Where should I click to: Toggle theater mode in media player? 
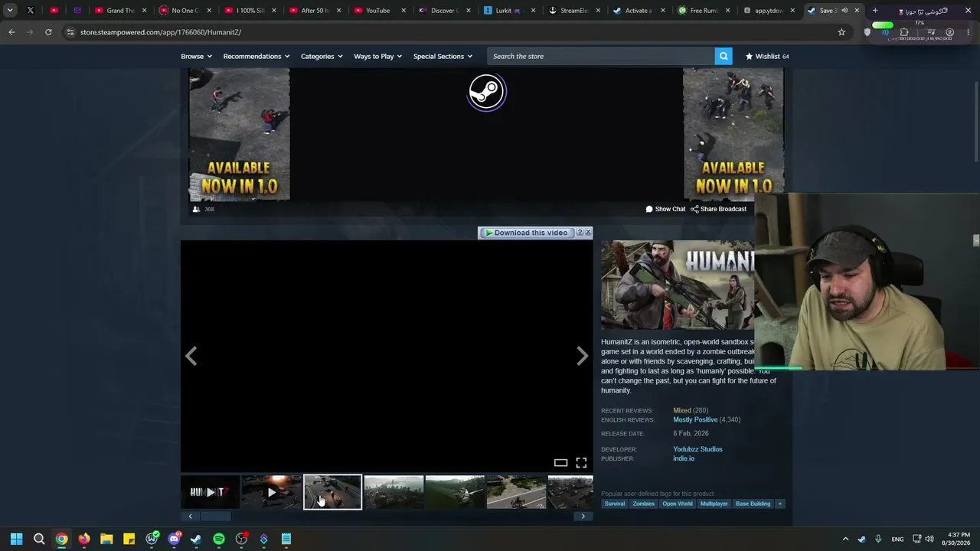pos(560,462)
